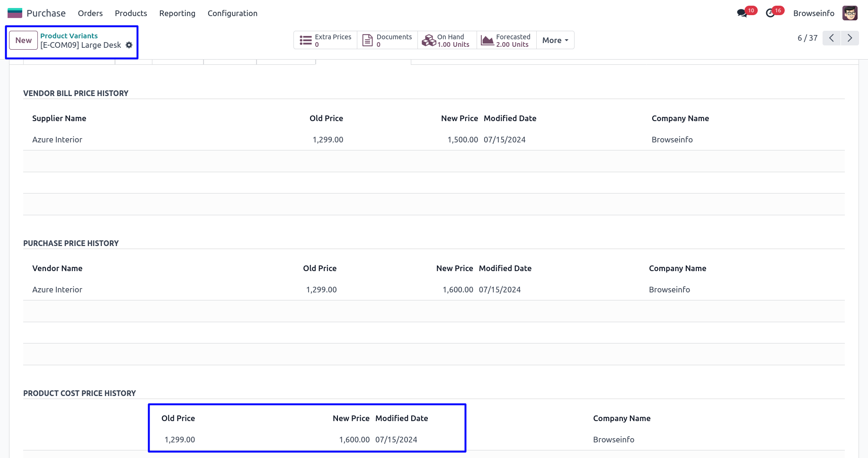View Forecasted units chart
Image resolution: width=868 pixels, height=458 pixels.
(506, 40)
